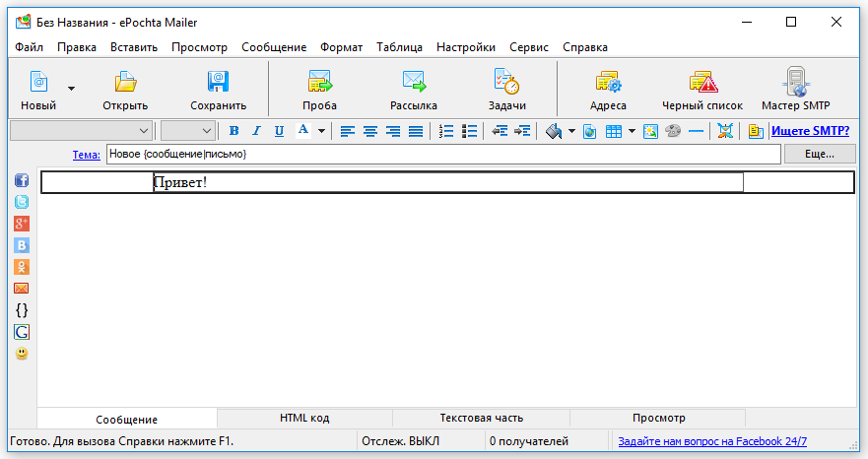
Task: Click the Отслеж. ВЫКЛ status item
Action: pos(400,441)
